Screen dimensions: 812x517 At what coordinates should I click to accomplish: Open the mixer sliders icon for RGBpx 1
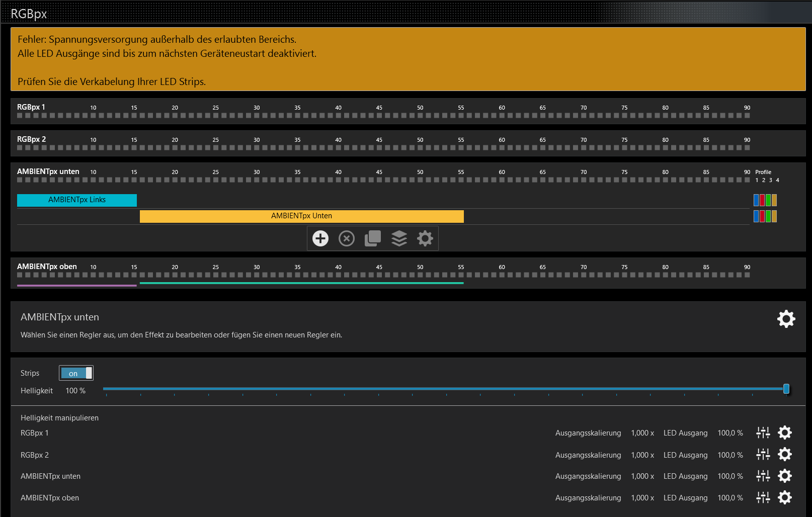tap(763, 433)
